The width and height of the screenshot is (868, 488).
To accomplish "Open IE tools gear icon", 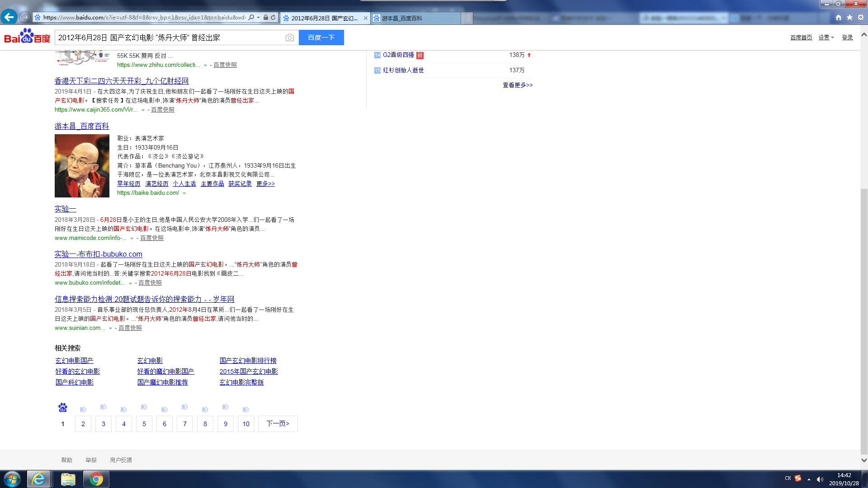I will (861, 18).
